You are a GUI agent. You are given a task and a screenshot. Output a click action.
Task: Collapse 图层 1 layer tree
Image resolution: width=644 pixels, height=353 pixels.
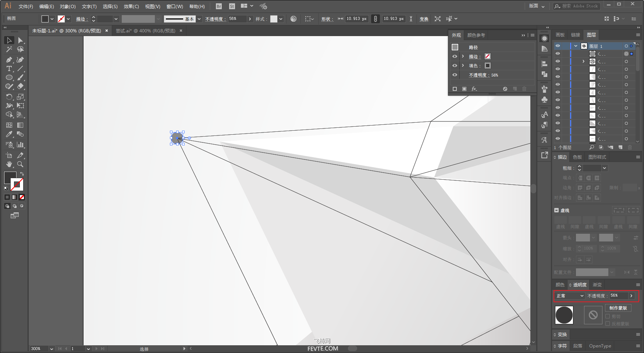pyautogui.click(x=576, y=46)
